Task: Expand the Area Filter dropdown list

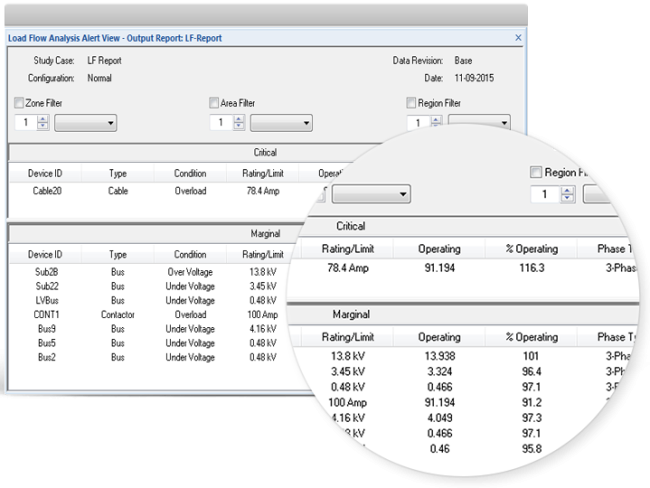Action: [281, 123]
